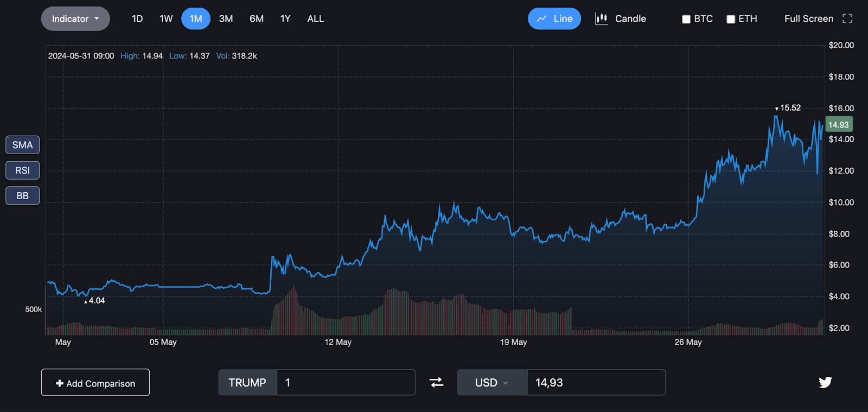Click the High: 14.94 readout
The image size is (868, 412).
(x=142, y=56)
